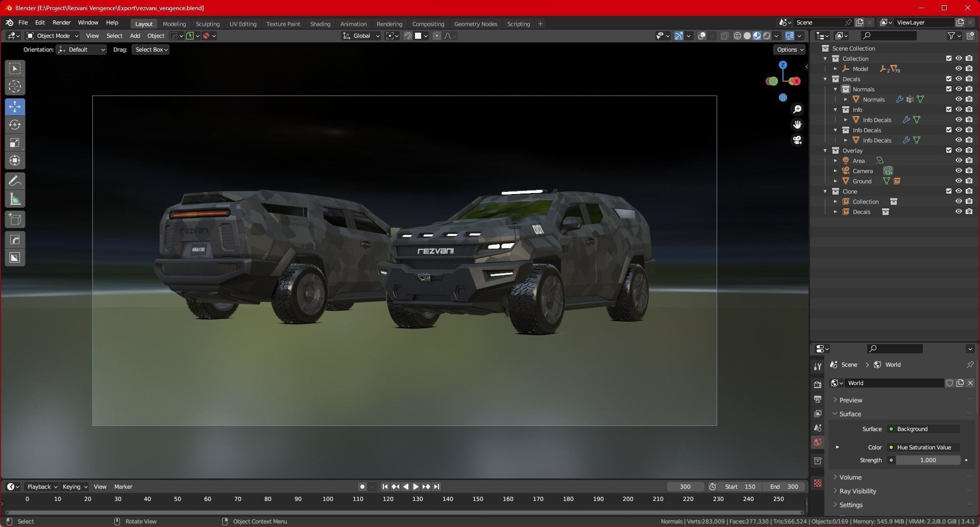Select the Select Box tool in toolbar

point(15,68)
